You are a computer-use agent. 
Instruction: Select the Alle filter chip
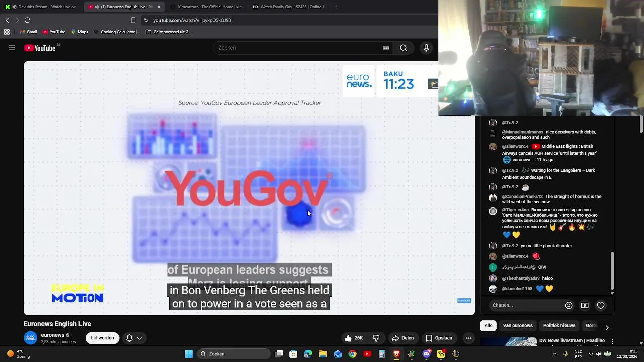[488, 326]
